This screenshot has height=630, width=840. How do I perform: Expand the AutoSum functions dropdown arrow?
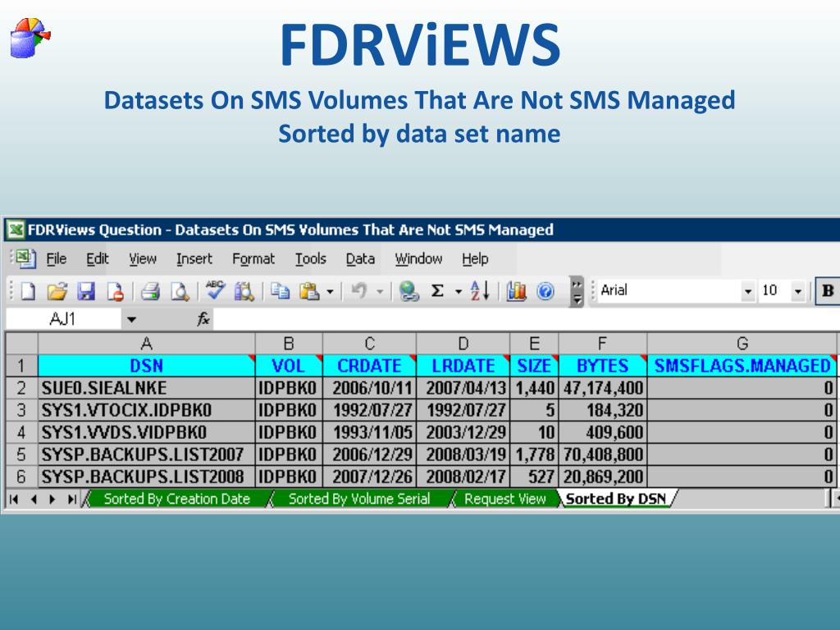[x=459, y=292]
